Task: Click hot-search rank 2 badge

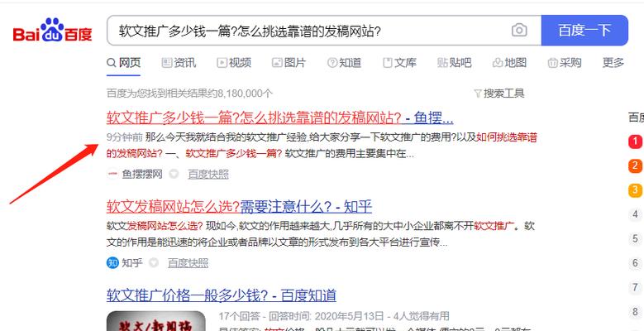Action: click(636, 165)
